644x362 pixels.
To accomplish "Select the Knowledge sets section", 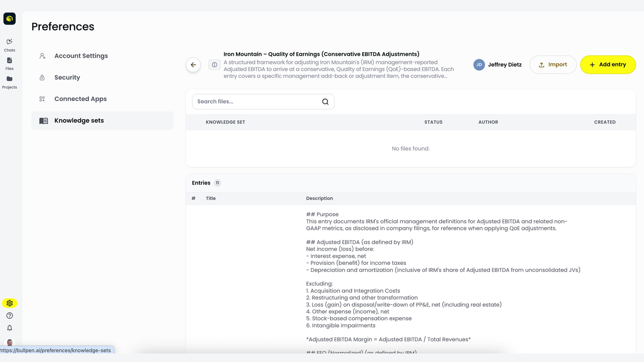I will (x=102, y=121).
